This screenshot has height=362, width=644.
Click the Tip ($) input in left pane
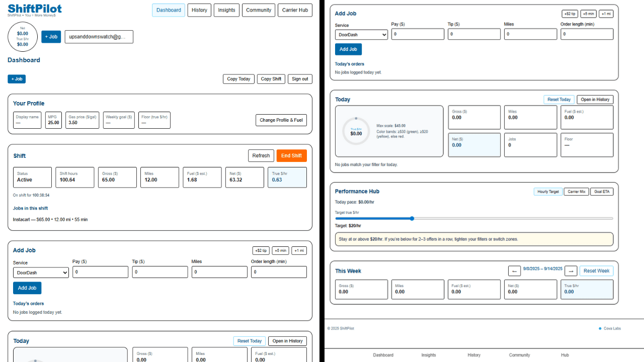pyautogui.click(x=160, y=272)
